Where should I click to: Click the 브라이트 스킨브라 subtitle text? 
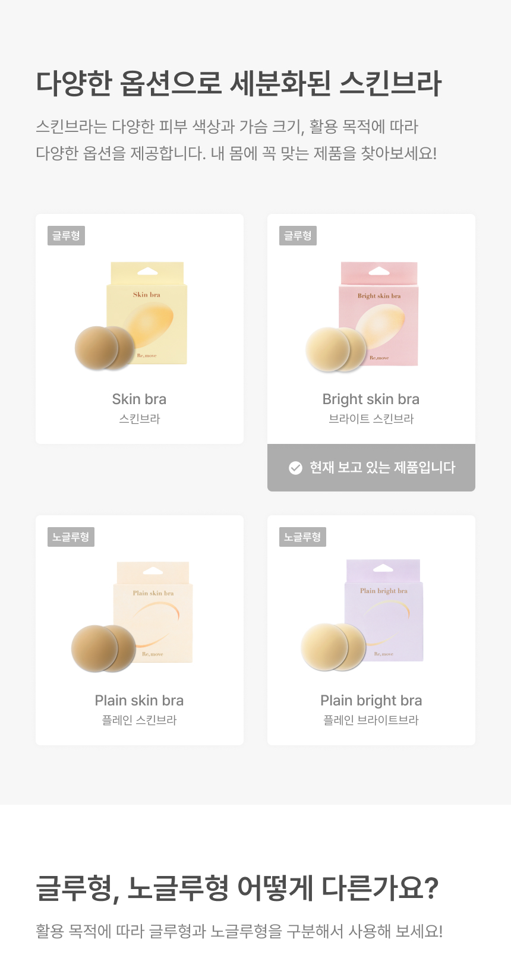371,419
